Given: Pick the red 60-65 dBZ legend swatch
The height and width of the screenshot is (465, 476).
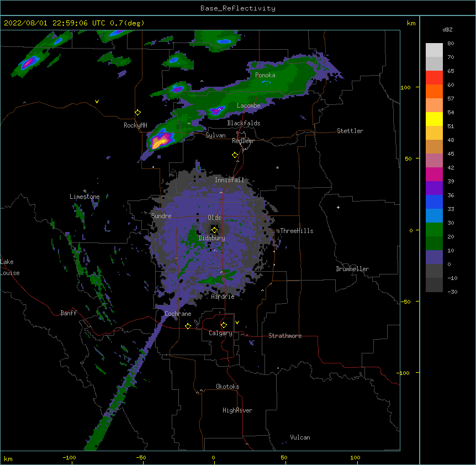Looking at the screenshot, I should 434,77.
